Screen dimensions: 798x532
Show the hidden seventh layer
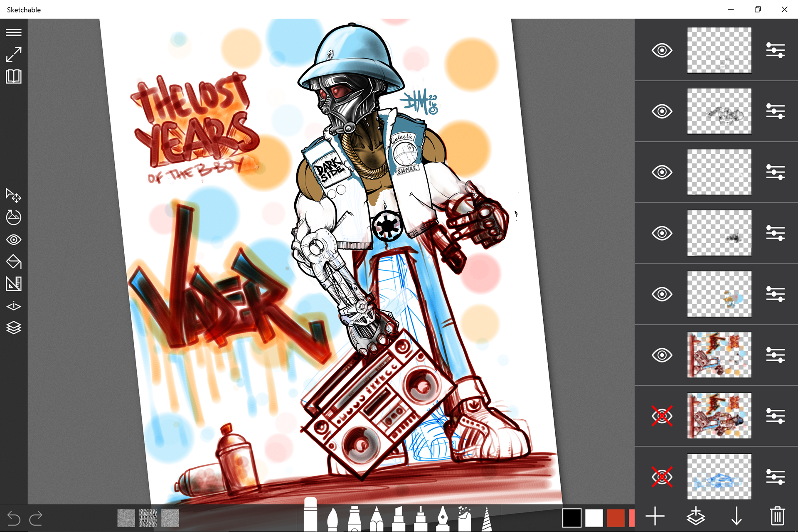tap(662, 416)
